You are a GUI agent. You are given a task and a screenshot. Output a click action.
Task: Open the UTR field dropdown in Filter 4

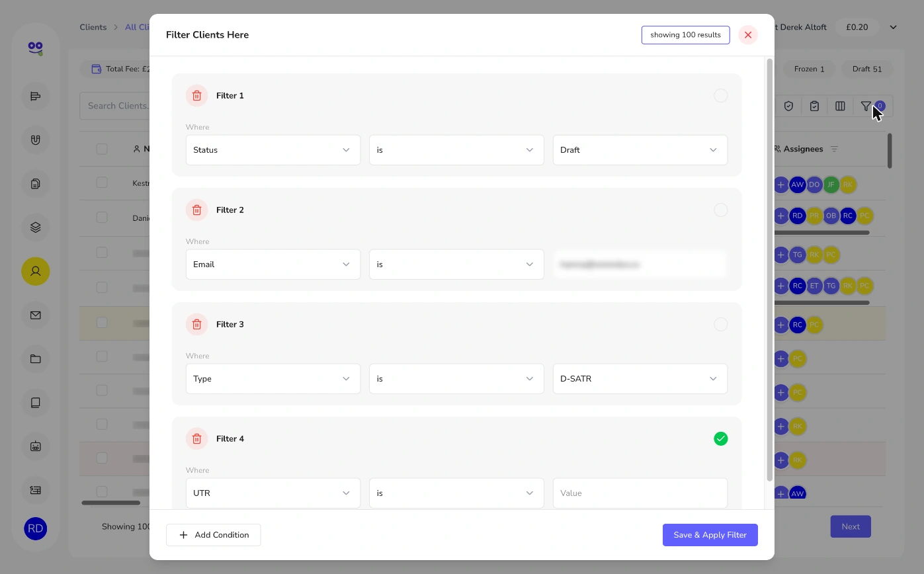(x=273, y=493)
